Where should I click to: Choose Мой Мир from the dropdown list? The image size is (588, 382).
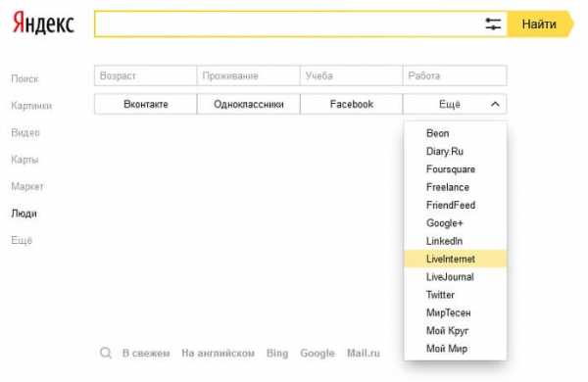[456, 349]
